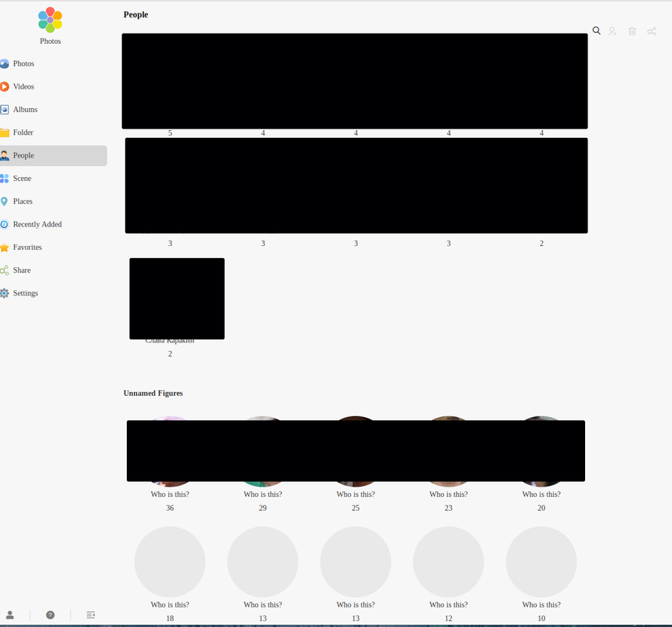This screenshot has width=672, height=627.
Task: Click 'Who is this?' above count 18
Action: 170,605
